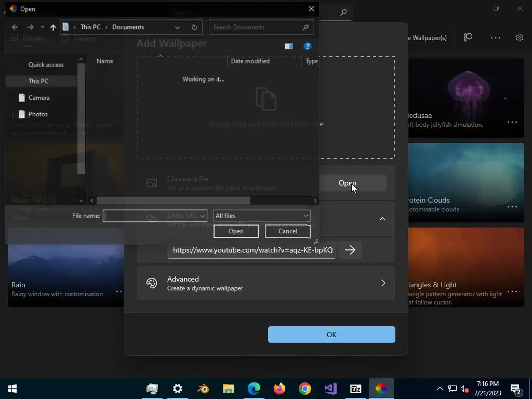Click the navigation pane scroll-down arrow
This screenshot has height=399, width=532.
coord(81,201)
